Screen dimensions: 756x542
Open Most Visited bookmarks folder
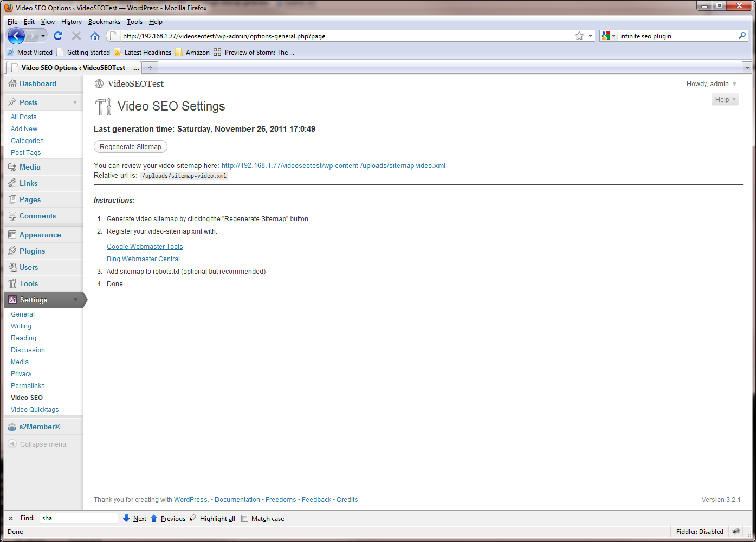(30, 53)
